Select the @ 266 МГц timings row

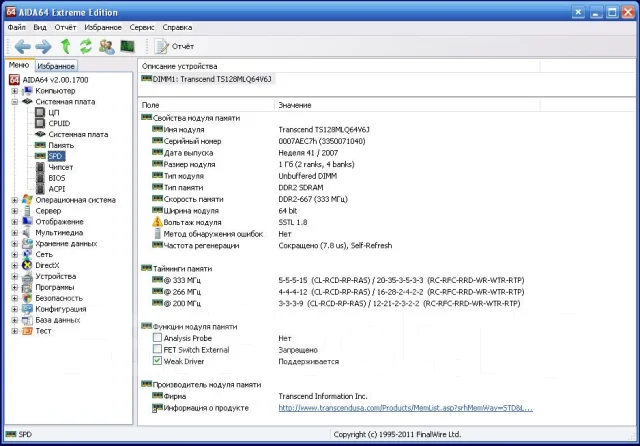click(x=338, y=292)
